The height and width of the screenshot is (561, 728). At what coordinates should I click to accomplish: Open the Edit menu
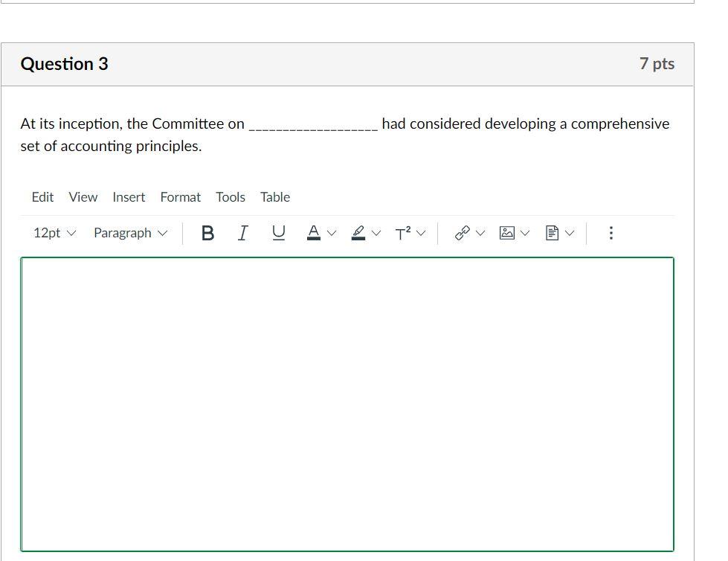[x=42, y=196]
